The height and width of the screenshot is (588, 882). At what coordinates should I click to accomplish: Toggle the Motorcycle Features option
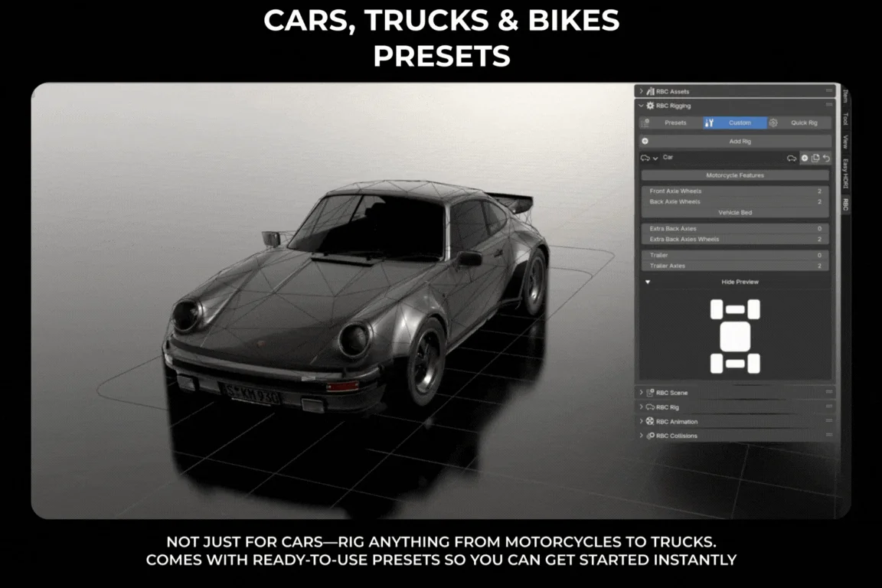point(735,175)
